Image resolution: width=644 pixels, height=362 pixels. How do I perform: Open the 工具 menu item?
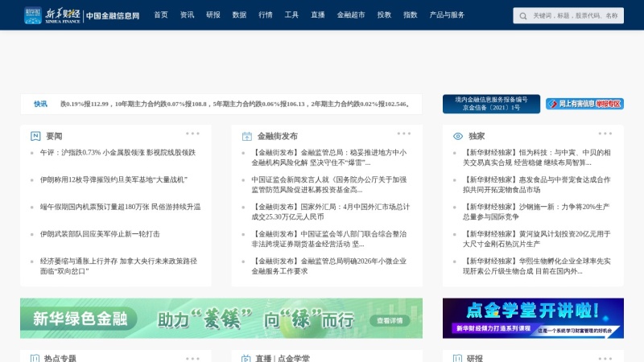[x=291, y=15]
